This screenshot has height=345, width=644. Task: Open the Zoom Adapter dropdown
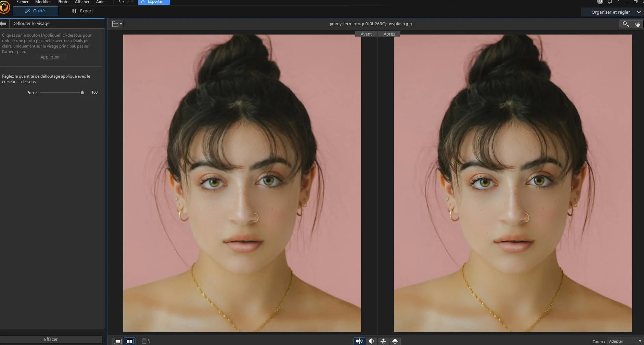tap(624, 341)
